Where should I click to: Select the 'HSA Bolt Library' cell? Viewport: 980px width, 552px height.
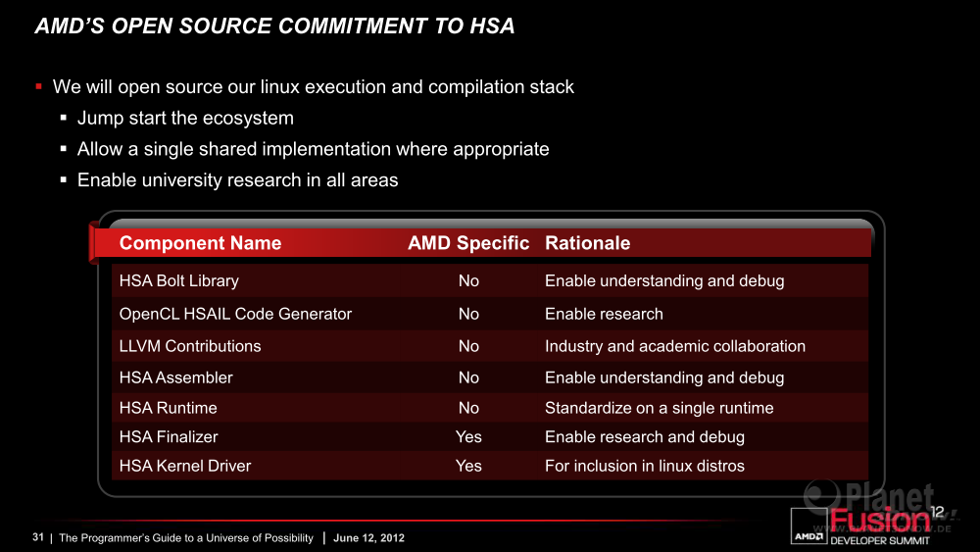(x=178, y=280)
